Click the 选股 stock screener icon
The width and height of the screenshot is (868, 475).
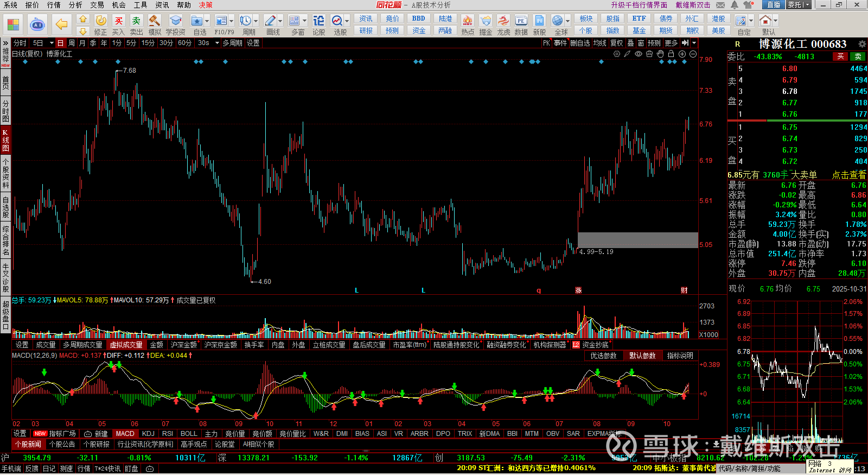pyautogui.click(x=337, y=21)
